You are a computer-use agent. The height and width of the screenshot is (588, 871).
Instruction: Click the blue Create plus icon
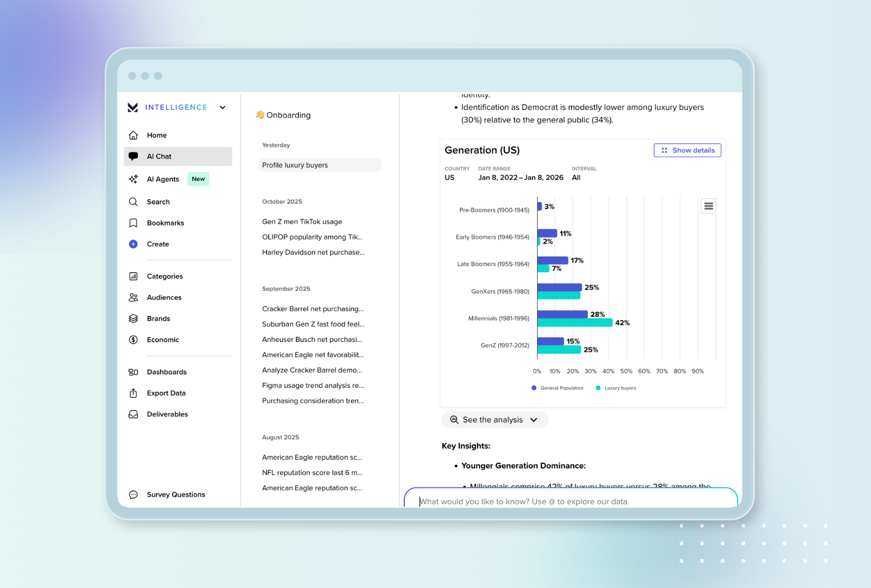(x=133, y=244)
